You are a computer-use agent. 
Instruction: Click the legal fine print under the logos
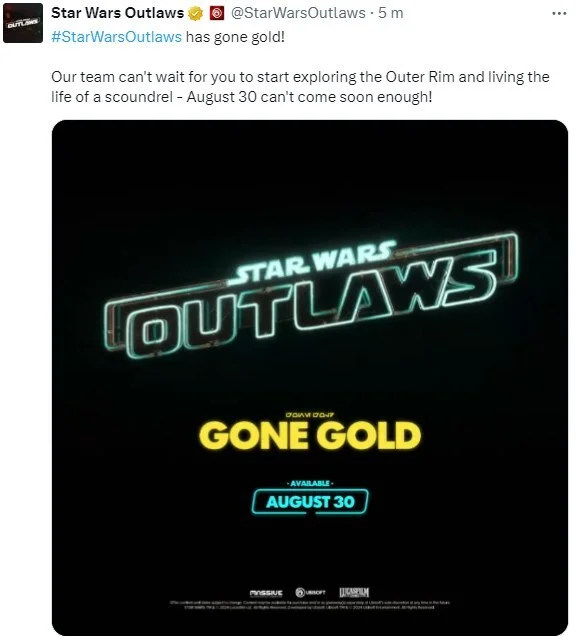click(x=310, y=605)
